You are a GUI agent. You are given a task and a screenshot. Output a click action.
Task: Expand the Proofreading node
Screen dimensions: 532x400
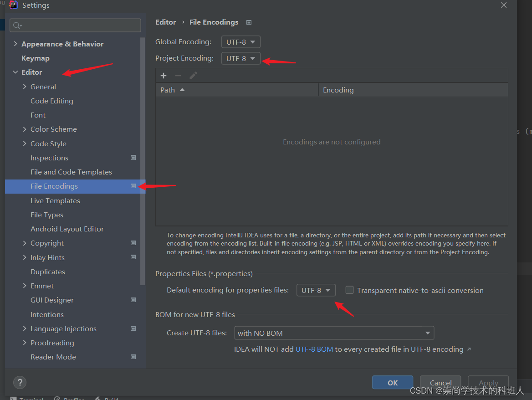click(x=25, y=343)
